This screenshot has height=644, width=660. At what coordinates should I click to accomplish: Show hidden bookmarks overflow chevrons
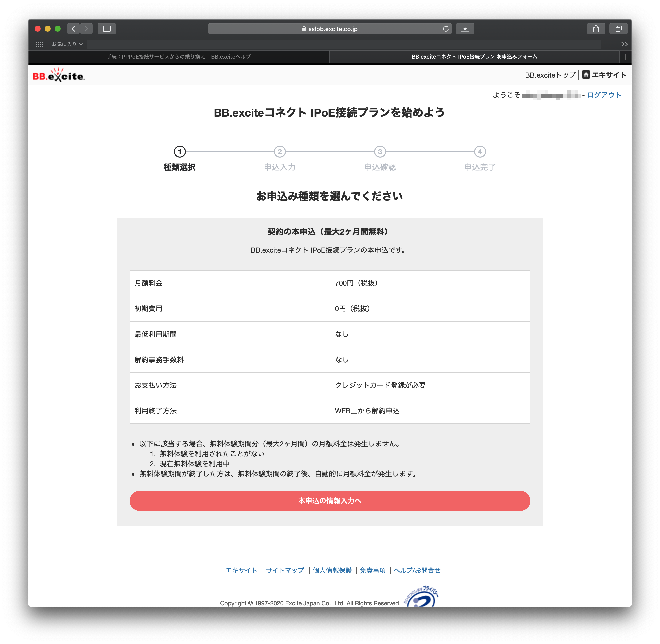[624, 44]
